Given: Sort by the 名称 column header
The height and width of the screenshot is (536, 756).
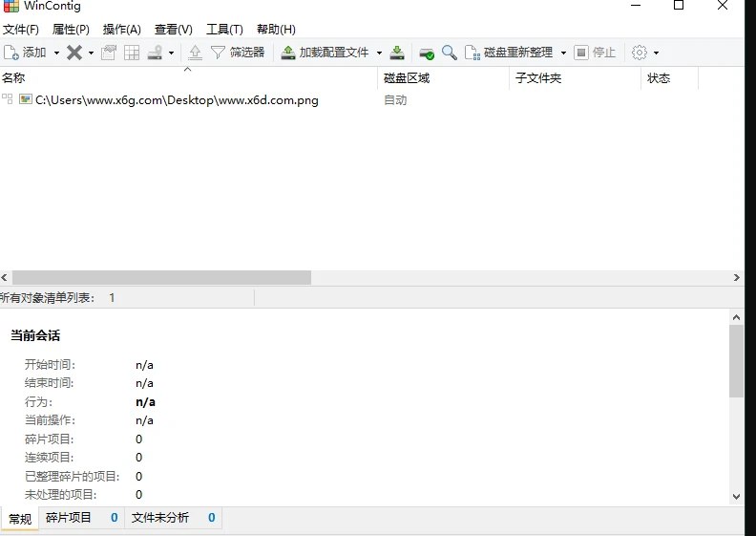Looking at the screenshot, I should [x=188, y=78].
